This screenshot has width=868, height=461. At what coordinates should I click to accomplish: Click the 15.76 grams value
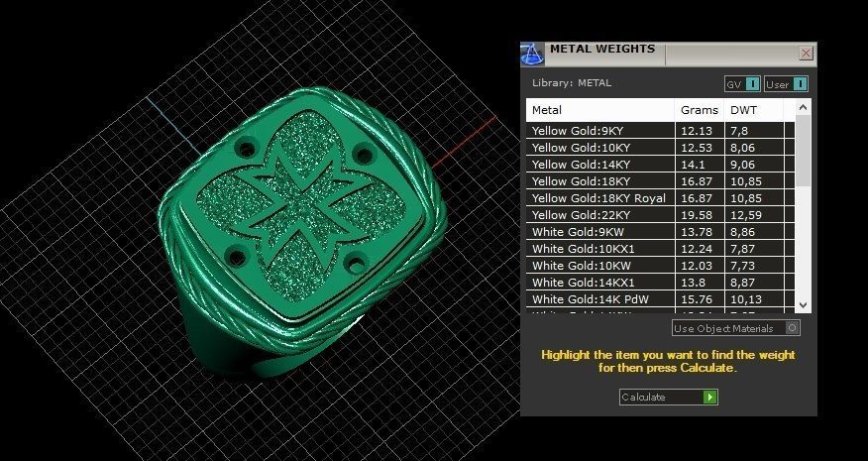pyautogui.click(x=697, y=299)
